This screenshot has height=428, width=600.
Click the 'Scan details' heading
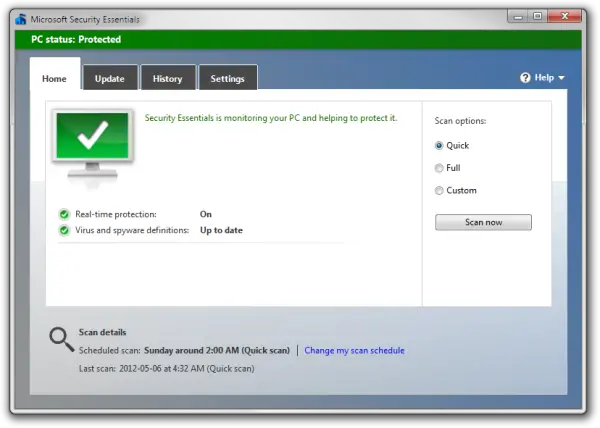coord(103,332)
